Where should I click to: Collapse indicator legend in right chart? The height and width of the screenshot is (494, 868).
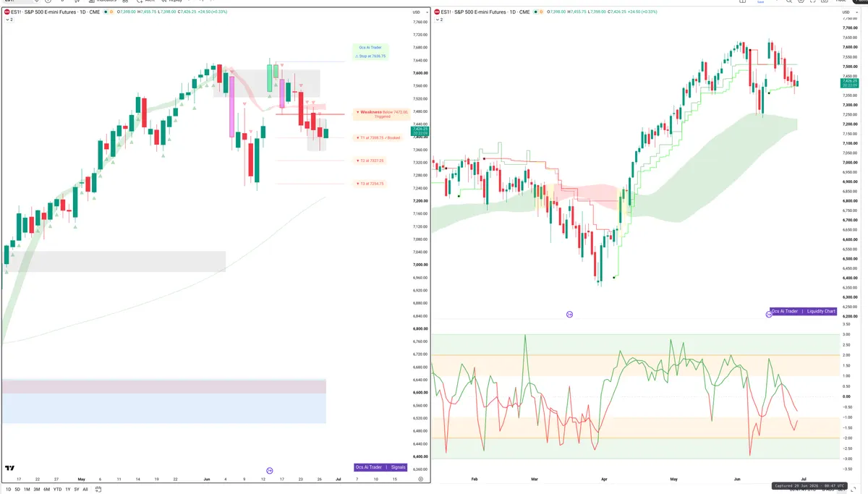(x=438, y=20)
